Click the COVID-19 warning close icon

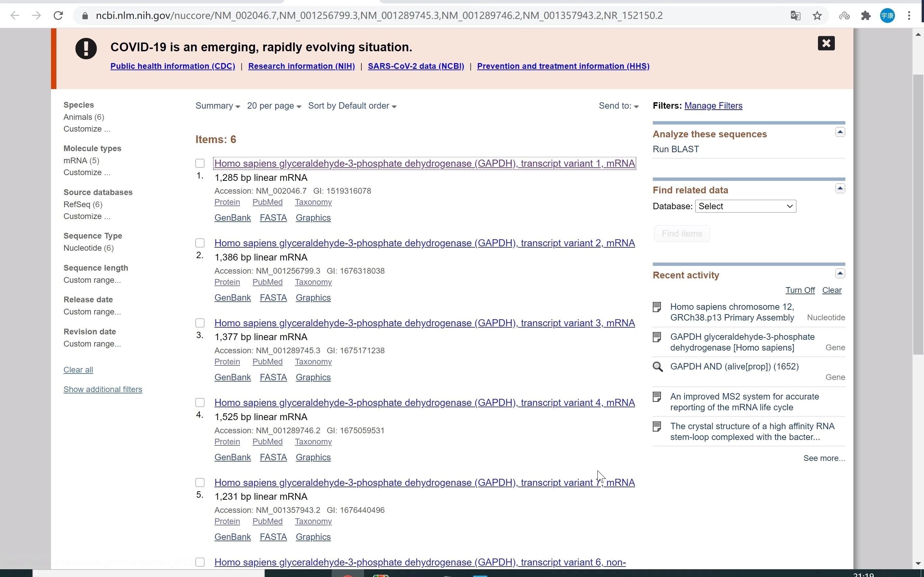(x=826, y=43)
